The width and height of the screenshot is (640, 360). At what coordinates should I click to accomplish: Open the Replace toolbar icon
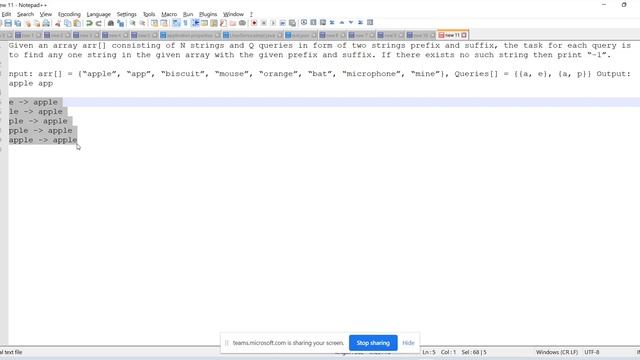[x=120, y=23]
